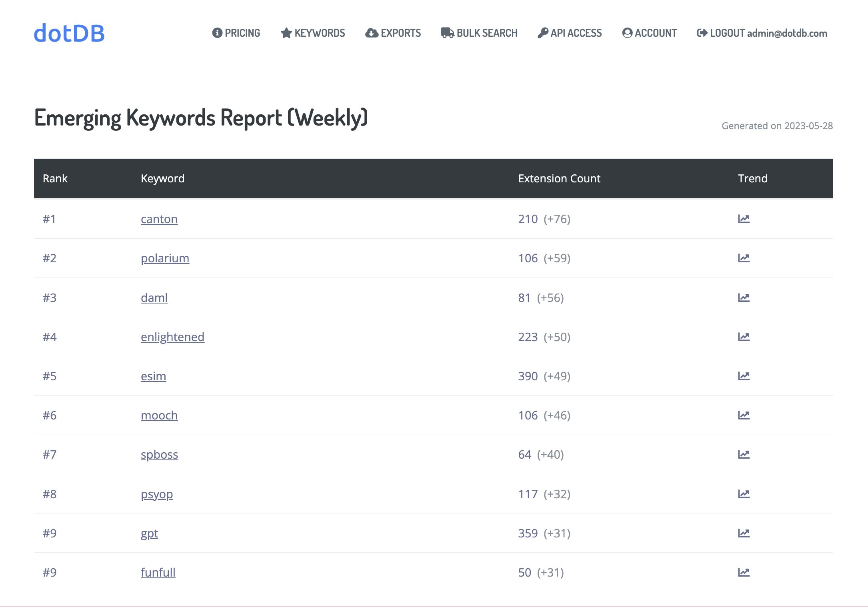Open Account settings in navigation
Image resolution: width=868 pixels, height=607 pixels.
(x=650, y=33)
